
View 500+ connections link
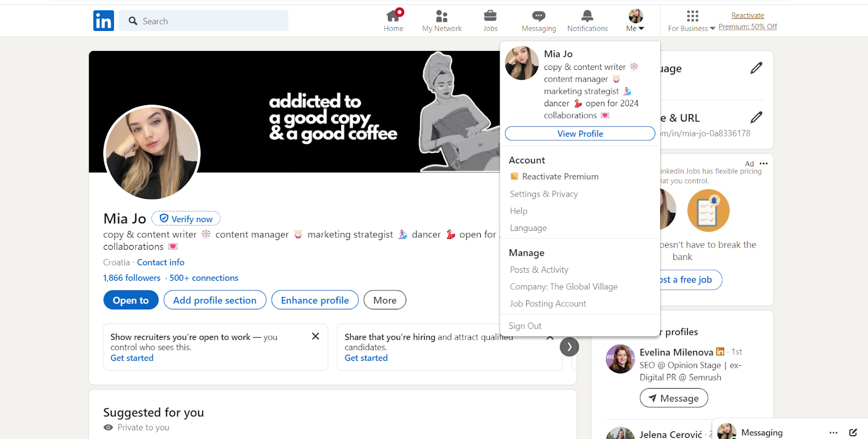203,278
